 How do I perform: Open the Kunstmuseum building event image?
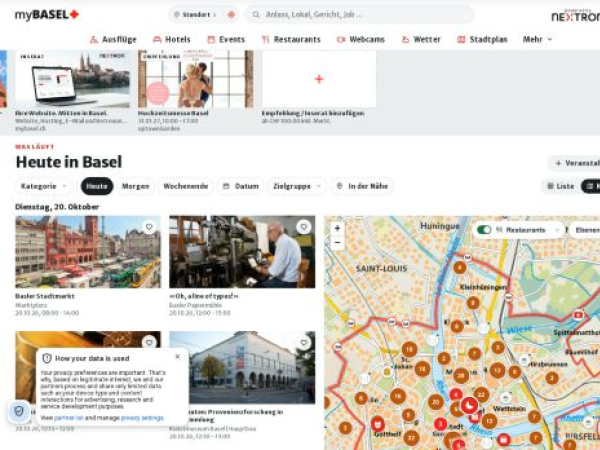point(242,367)
